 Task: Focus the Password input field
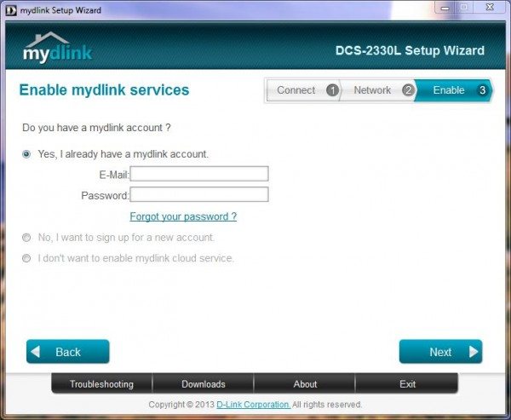click(x=199, y=195)
